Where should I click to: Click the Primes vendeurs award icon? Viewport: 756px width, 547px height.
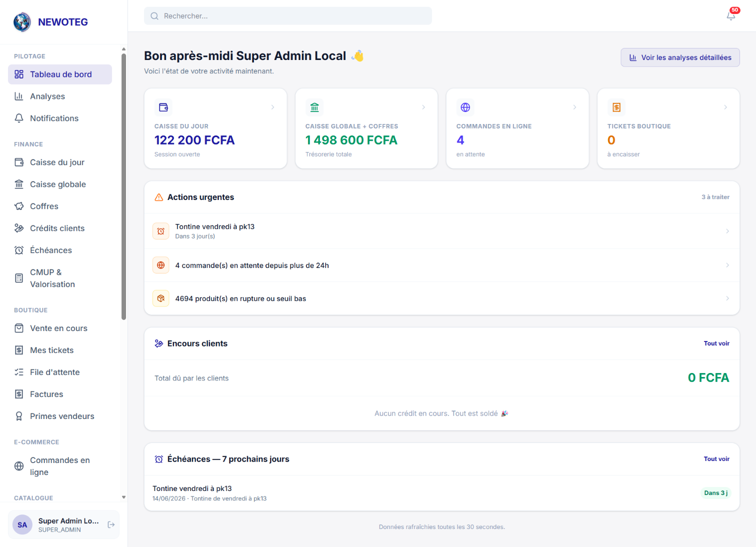[x=19, y=416]
